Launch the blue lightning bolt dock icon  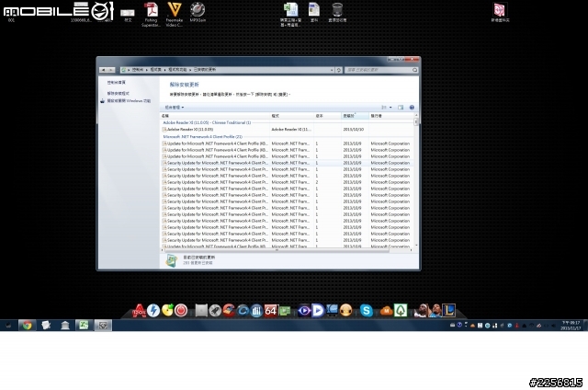click(153, 311)
